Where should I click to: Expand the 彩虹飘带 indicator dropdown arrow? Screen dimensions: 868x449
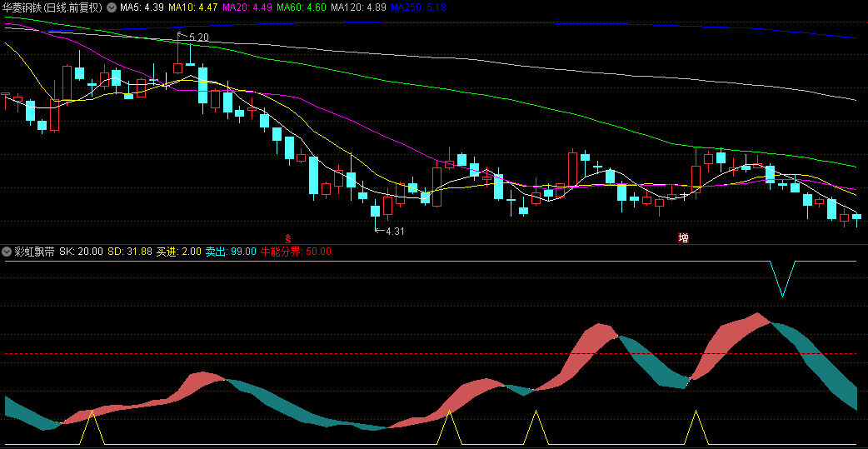point(7,252)
